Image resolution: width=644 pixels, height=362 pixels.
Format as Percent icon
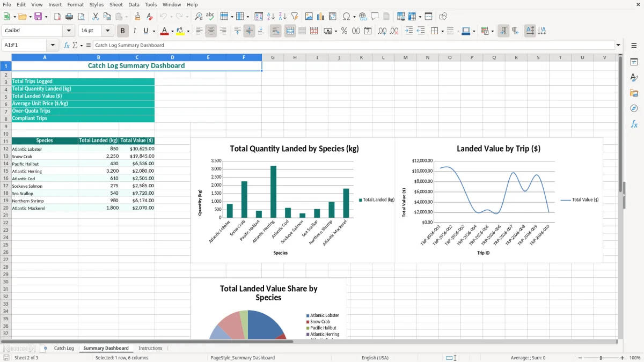click(344, 31)
